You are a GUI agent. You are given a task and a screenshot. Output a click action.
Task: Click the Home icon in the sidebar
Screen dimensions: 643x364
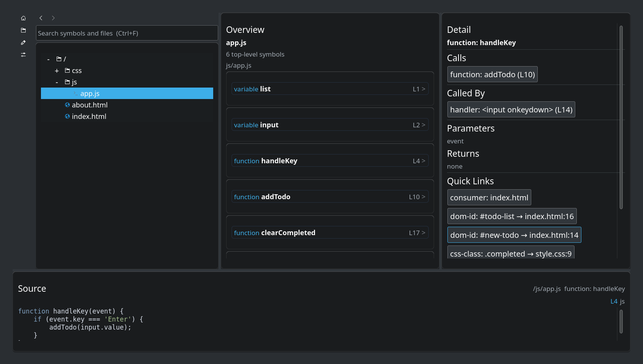pyautogui.click(x=23, y=18)
